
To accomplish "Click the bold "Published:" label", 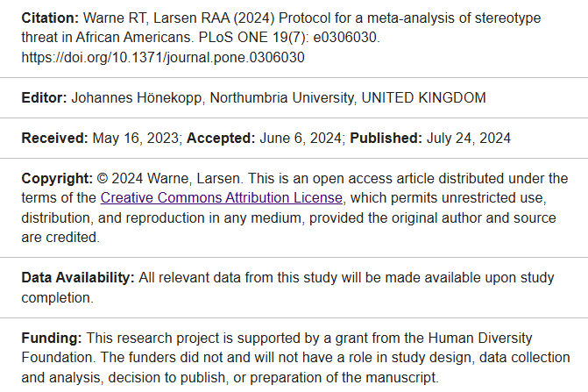I will pos(388,138).
